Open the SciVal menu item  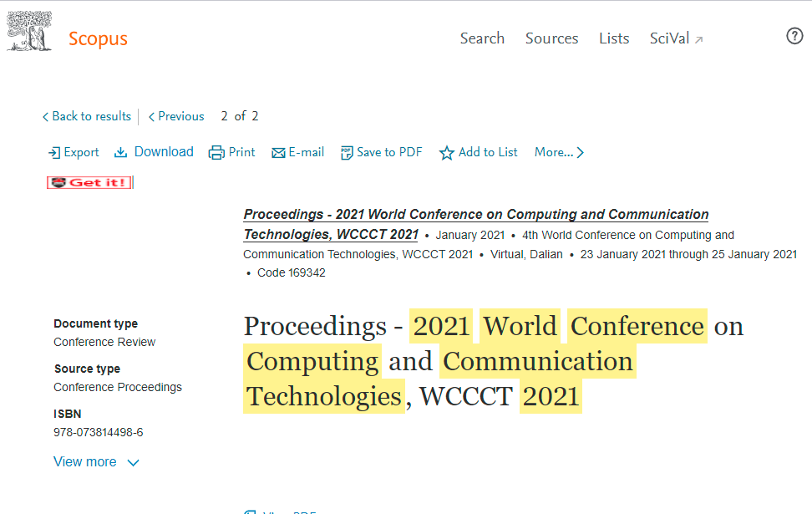click(x=670, y=38)
